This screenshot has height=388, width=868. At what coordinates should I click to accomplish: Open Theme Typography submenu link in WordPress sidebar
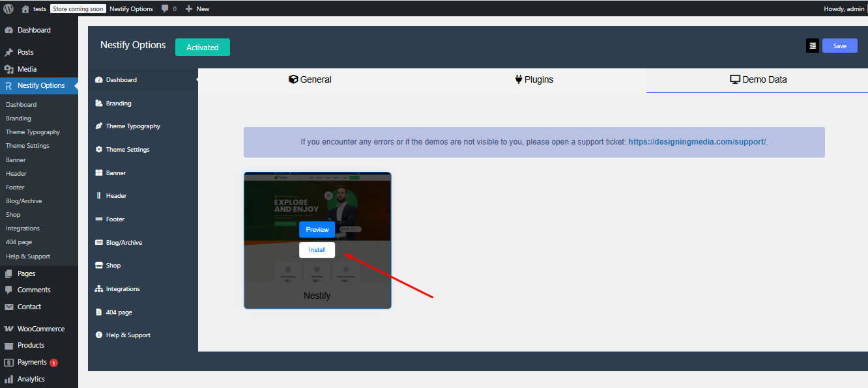[x=33, y=132]
